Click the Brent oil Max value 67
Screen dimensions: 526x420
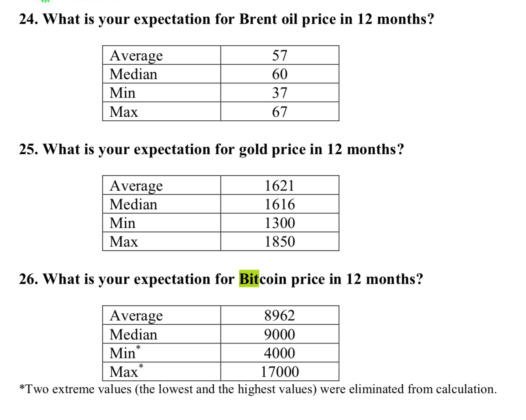point(280,112)
